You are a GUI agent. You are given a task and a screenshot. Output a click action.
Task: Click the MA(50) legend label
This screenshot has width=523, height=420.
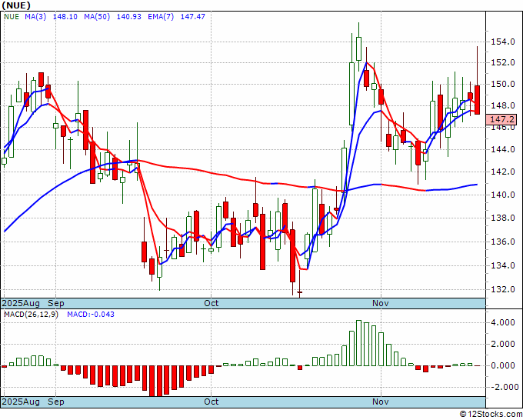click(97, 17)
